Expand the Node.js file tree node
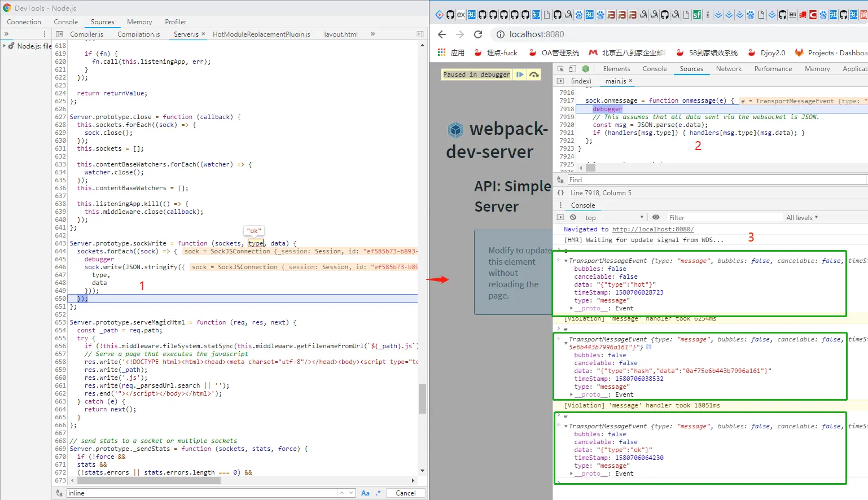 [x=5, y=46]
